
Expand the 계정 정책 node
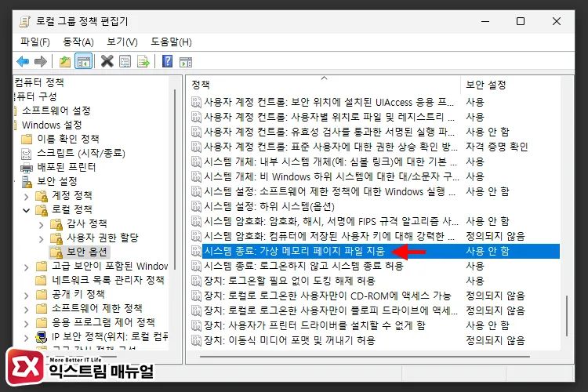[x=26, y=196]
